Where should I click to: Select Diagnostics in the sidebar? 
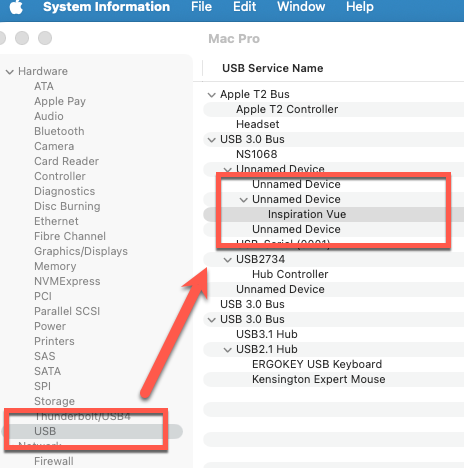point(65,191)
